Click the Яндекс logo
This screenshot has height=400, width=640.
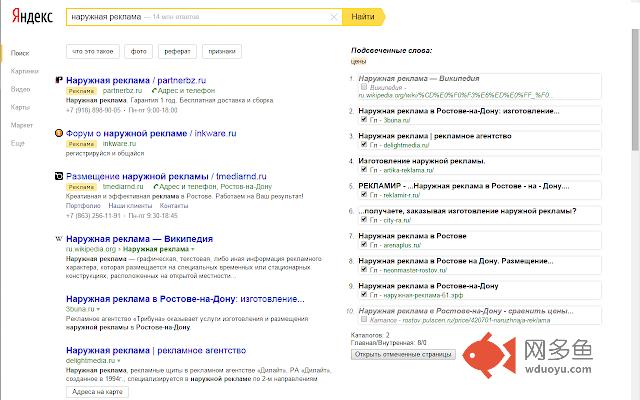(x=33, y=16)
